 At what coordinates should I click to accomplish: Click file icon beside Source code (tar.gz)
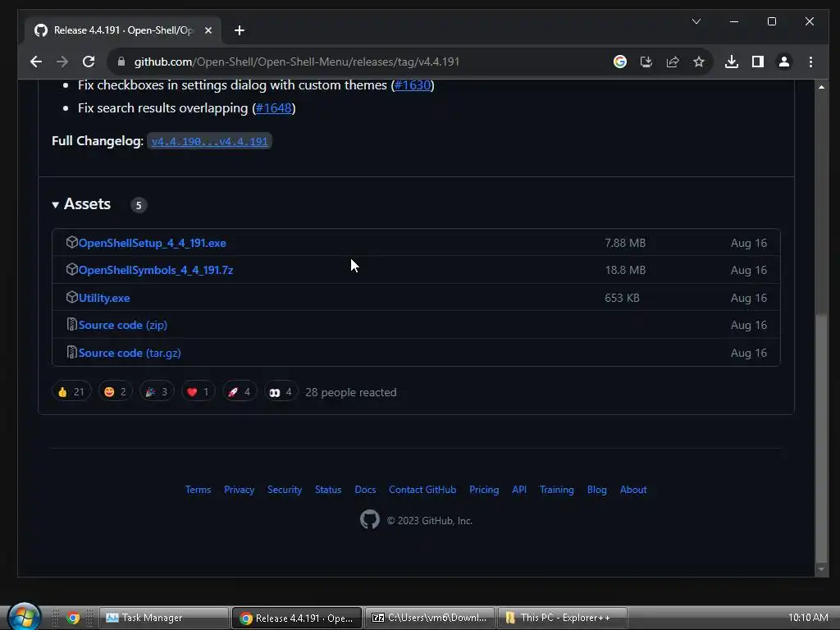point(72,353)
